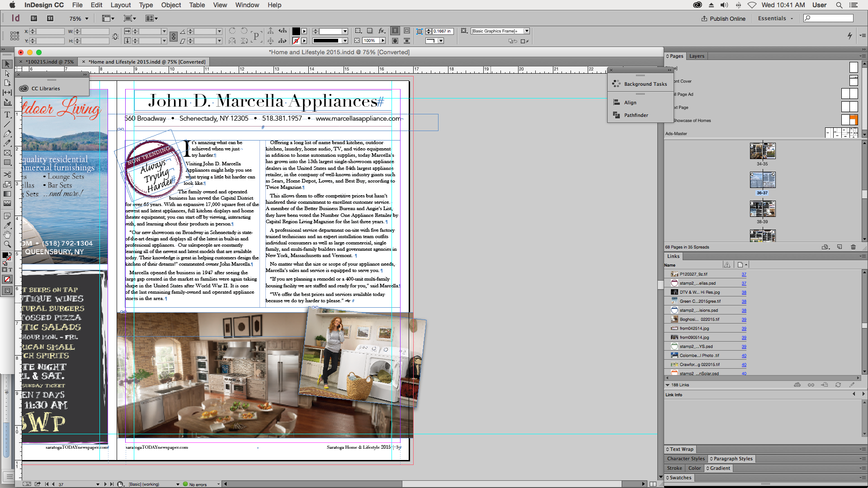Click the delete page trash icon
This screenshot has width=868, height=488.
point(853,247)
